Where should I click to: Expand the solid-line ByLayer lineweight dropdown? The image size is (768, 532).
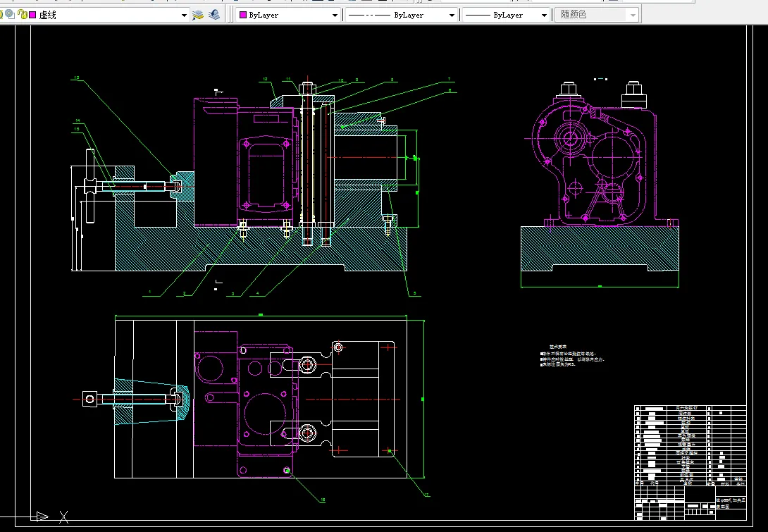[x=544, y=15]
